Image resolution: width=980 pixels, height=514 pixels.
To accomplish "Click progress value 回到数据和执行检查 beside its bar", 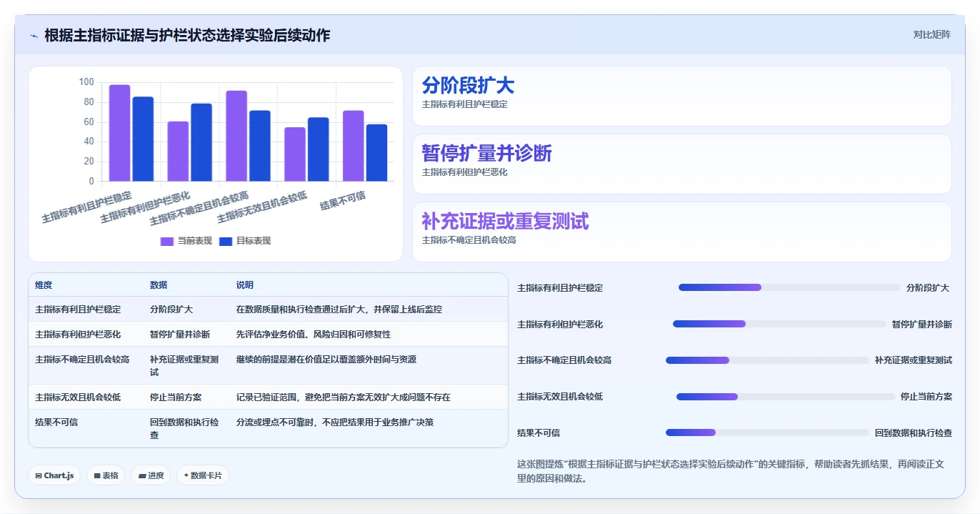I will pos(914,433).
